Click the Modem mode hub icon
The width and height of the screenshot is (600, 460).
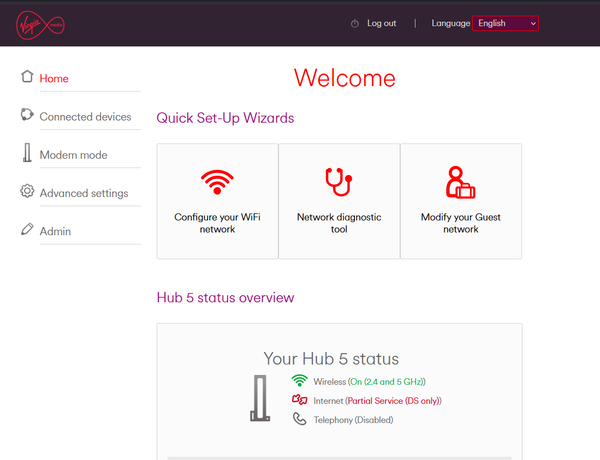coord(27,154)
